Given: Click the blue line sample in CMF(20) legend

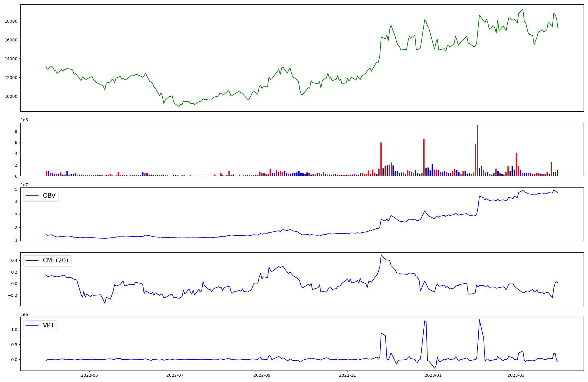Looking at the screenshot, I should [x=32, y=261].
